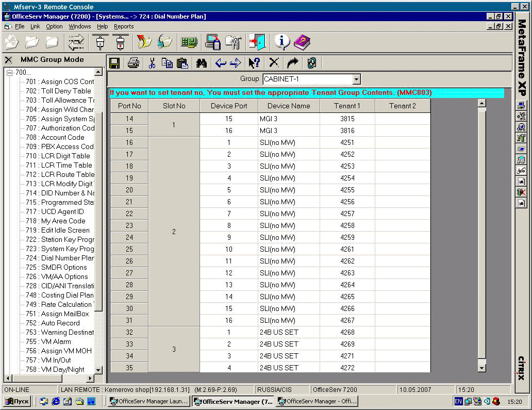Go back with blue left arrow
Screen dimensions: 532x410
221,63
